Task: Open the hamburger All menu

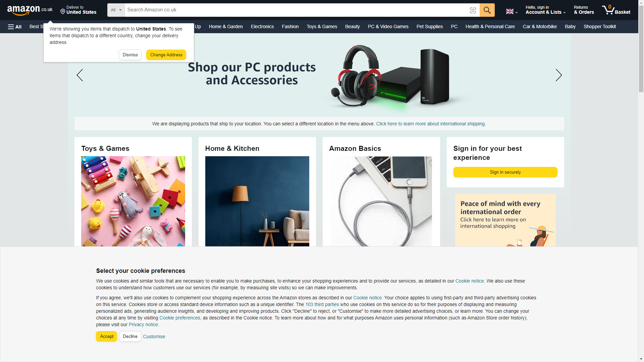Action: tap(15, 27)
